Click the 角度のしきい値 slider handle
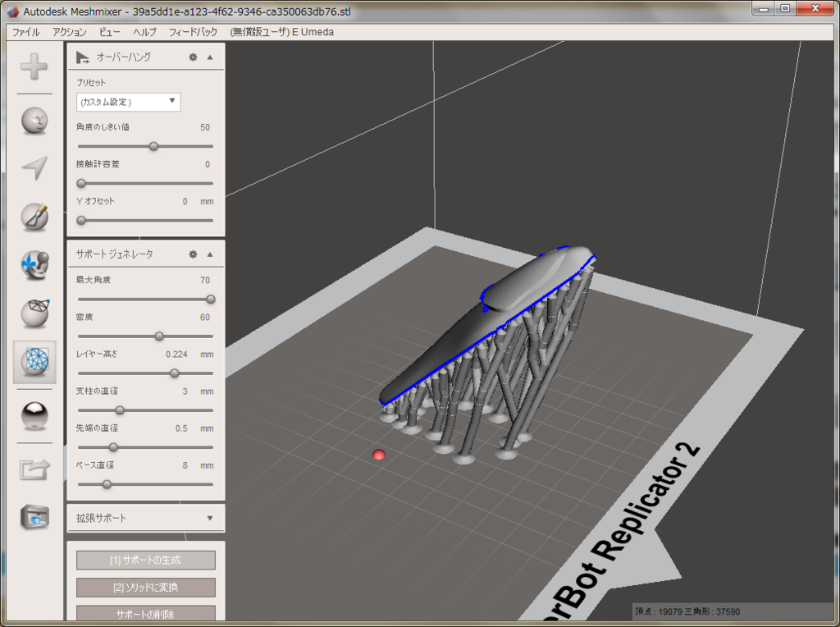The width and height of the screenshot is (840, 627). [153, 146]
